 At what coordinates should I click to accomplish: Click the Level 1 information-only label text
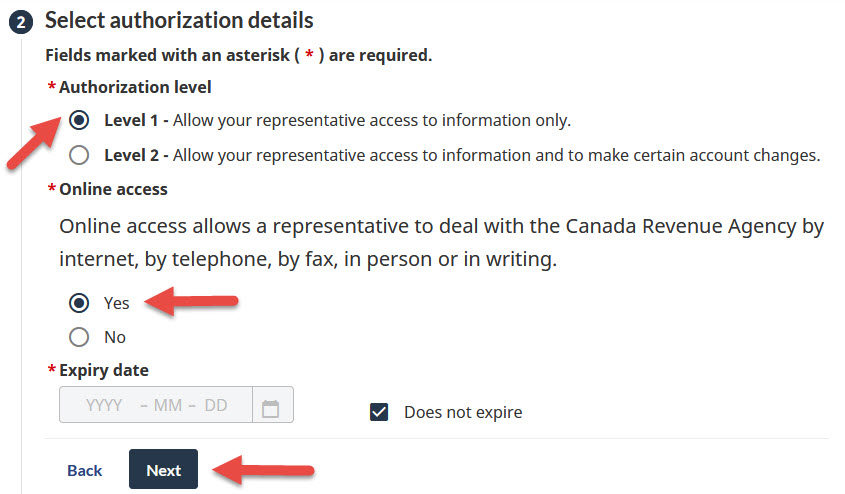[337, 121]
